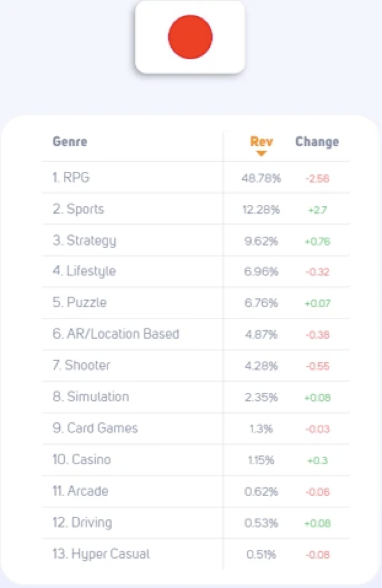Click the orange sort arrow under Rev
This screenshot has width=382, height=588.
261,153
